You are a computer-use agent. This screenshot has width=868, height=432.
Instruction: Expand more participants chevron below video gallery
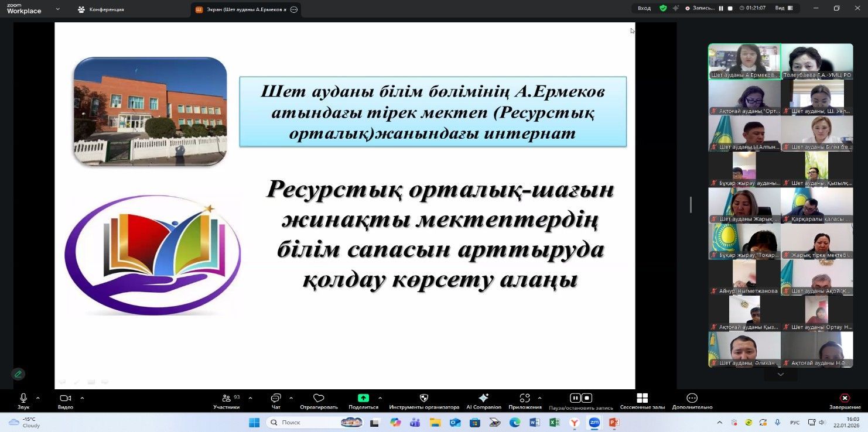point(780,374)
